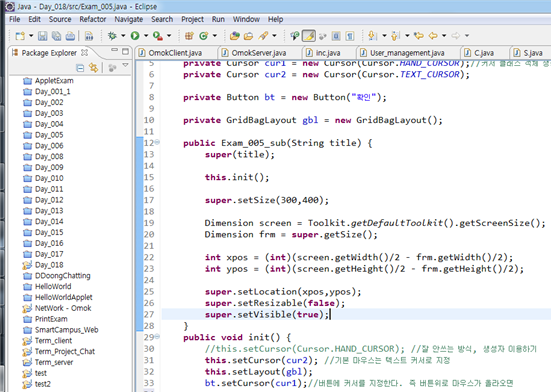This screenshot has height=392, width=551.
Task: Toggle Block Selection Mode icon
Action: (x=336, y=35)
